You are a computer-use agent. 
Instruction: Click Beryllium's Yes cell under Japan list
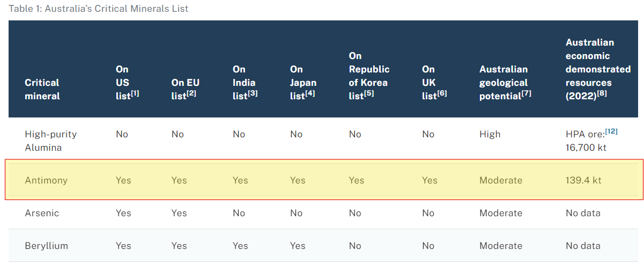click(x=298, y=246)
